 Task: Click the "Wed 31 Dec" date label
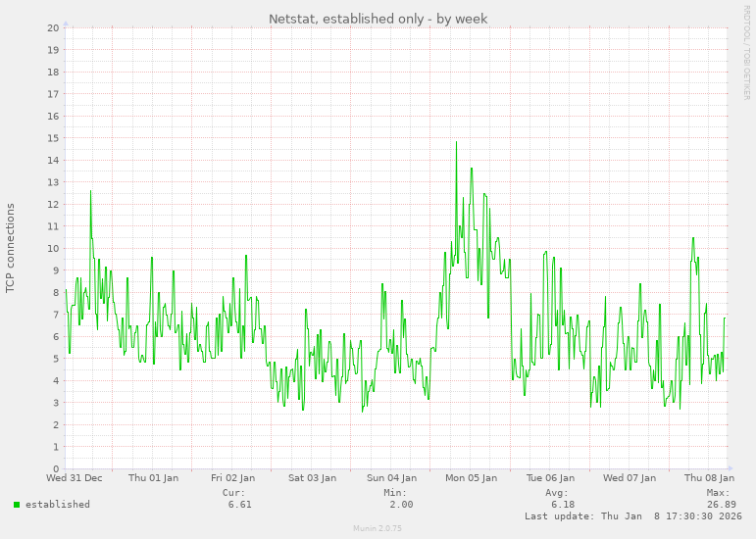click(x=75, y=478)
